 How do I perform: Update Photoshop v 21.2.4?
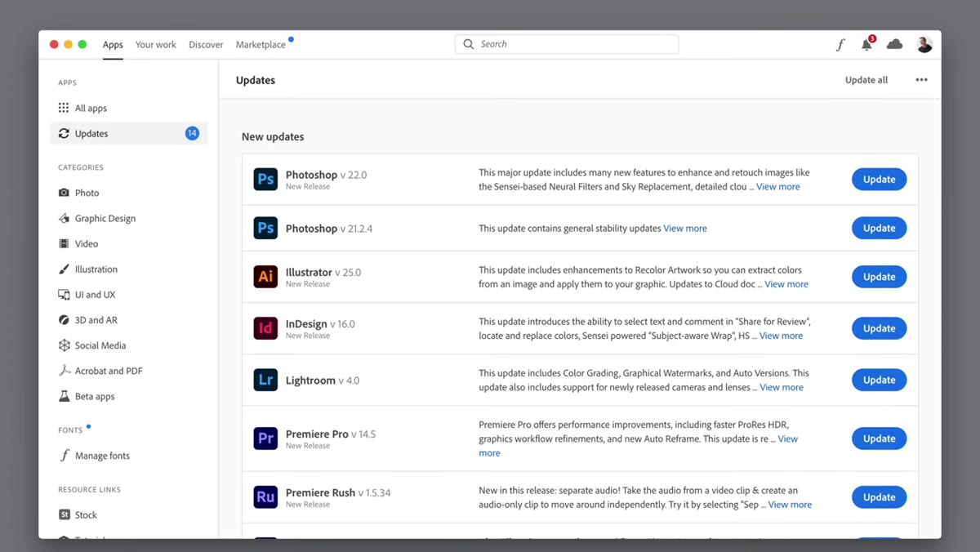click(879, 228)
